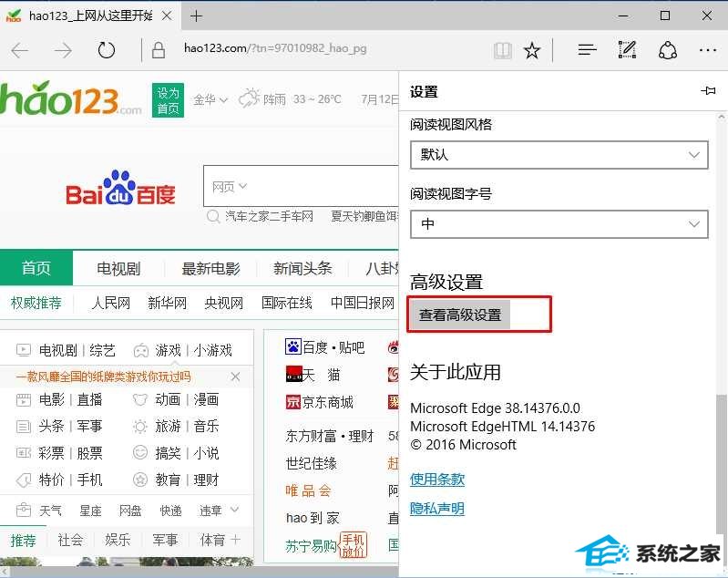This screenshot has width=728, height=578.
Task: Add a news category with plus after 体育
Action: pyautogui.click(x=235, y=540)
